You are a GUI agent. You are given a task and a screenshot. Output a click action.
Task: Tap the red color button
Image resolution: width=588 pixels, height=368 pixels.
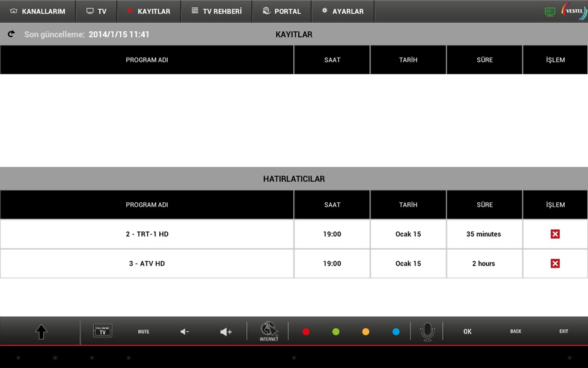[x=306, y=332]
